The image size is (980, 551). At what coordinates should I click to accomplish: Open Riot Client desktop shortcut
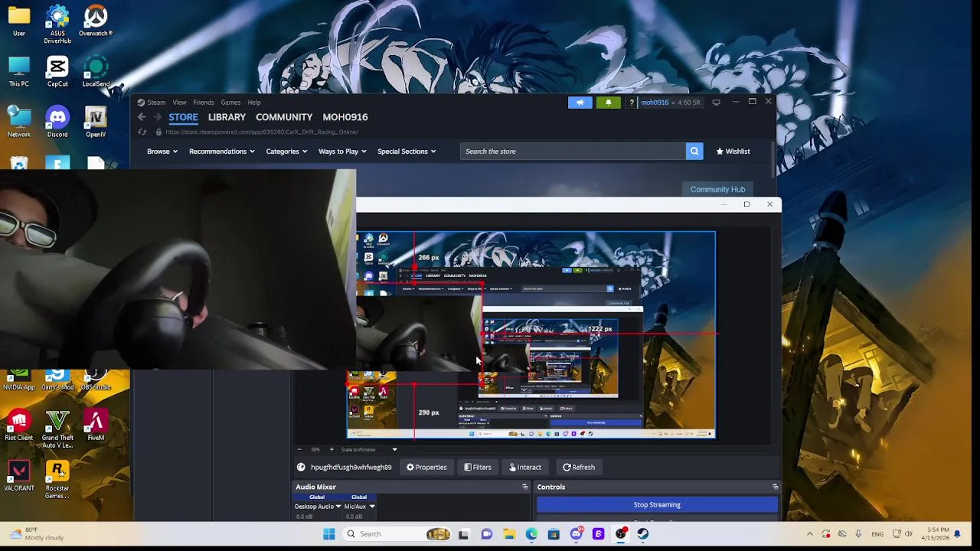coord(19,425)
